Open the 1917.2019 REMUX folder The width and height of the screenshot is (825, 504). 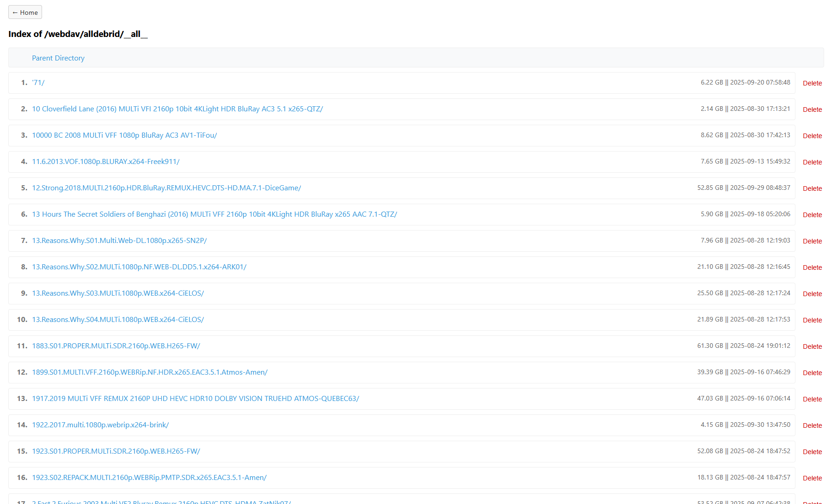196,399
